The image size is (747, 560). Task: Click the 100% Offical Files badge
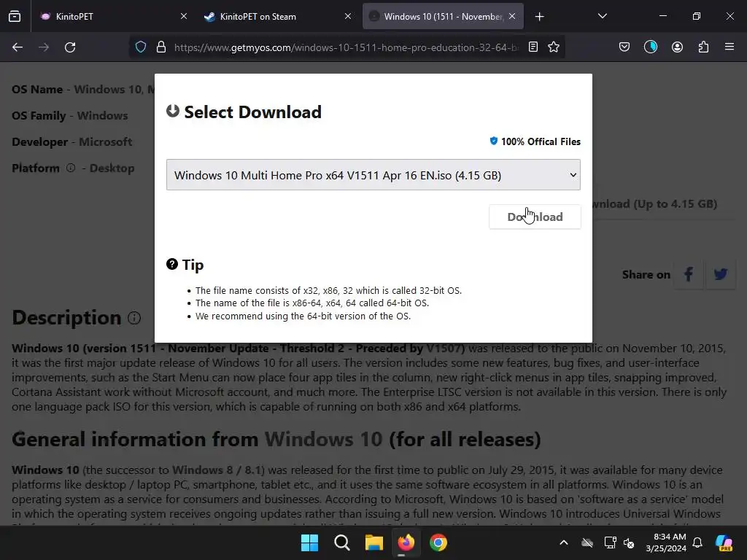click(x=535, y=141)
